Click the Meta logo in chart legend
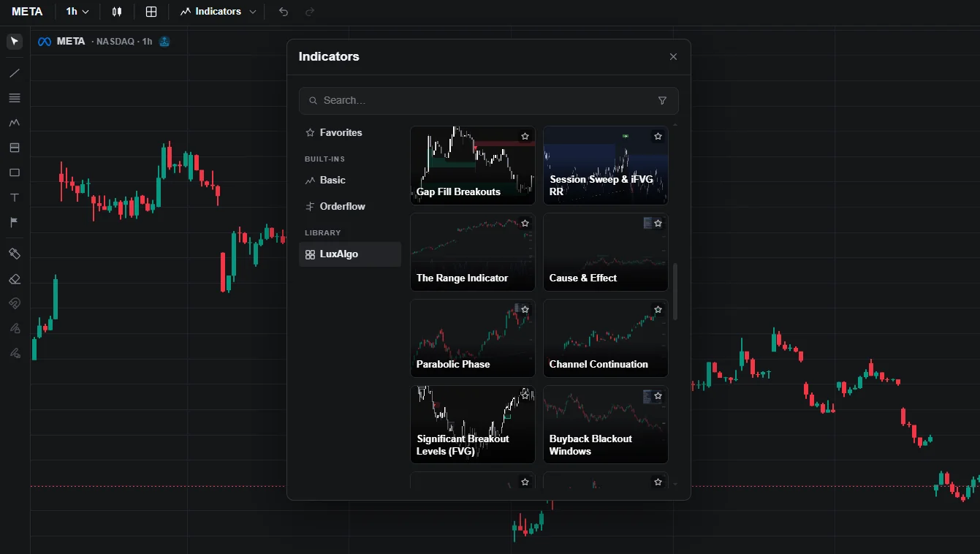This screenshot has width=980, height=554. [x=45, y=42]
